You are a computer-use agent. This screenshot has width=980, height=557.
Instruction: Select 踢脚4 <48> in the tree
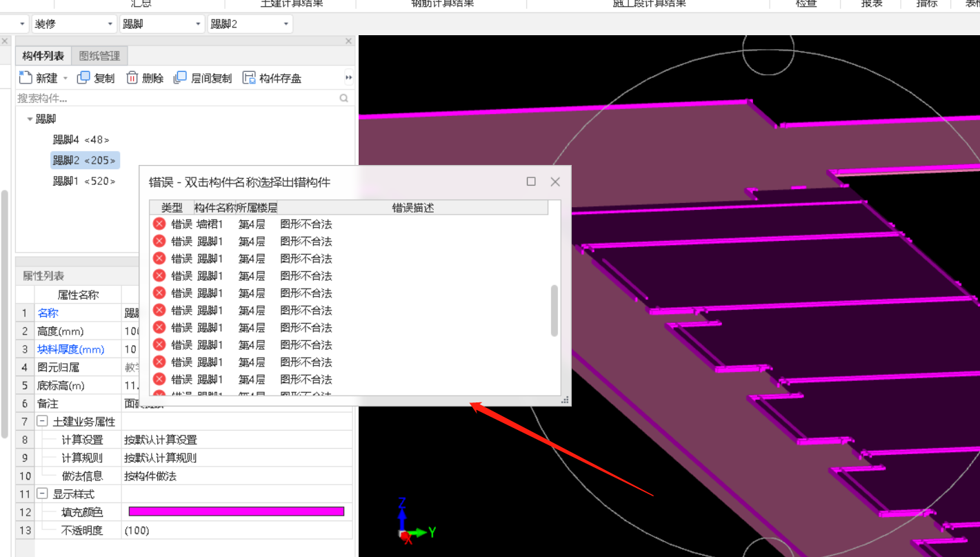(81, 139)
